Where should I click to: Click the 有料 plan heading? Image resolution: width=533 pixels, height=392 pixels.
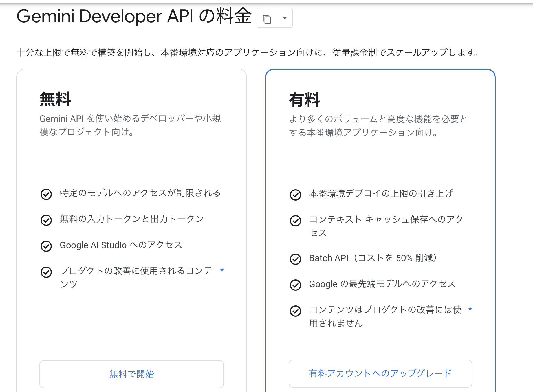(305, 100)
